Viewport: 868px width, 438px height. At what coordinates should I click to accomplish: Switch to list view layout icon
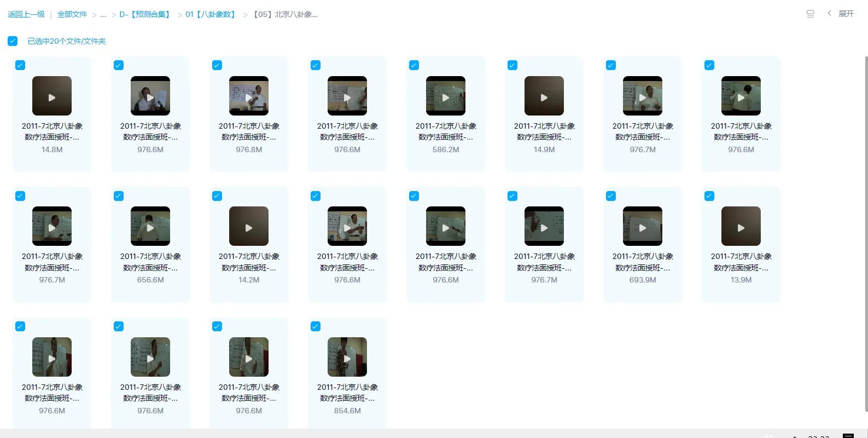(x=811, y=14)
